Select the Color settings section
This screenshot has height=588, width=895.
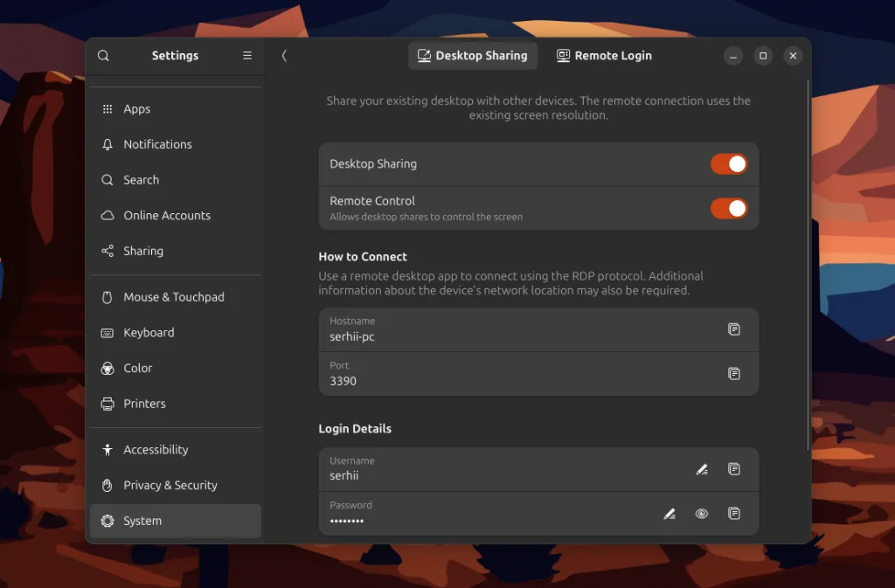point(137,368)
